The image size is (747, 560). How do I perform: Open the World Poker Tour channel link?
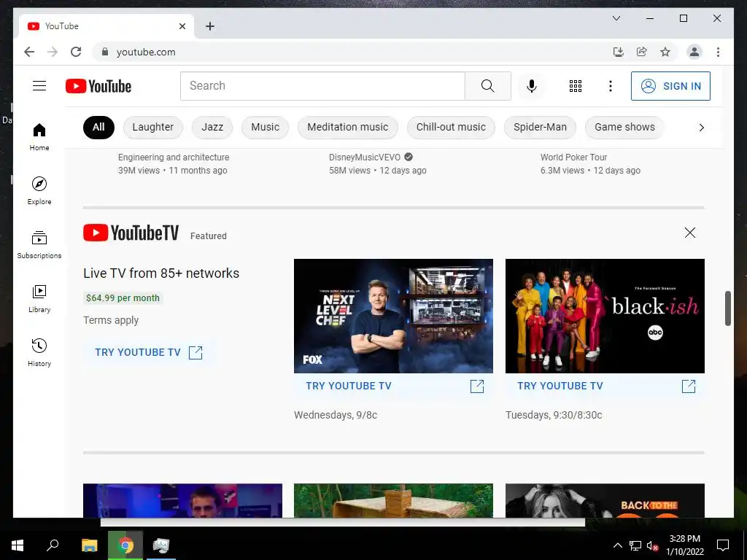tap(573, 157)
